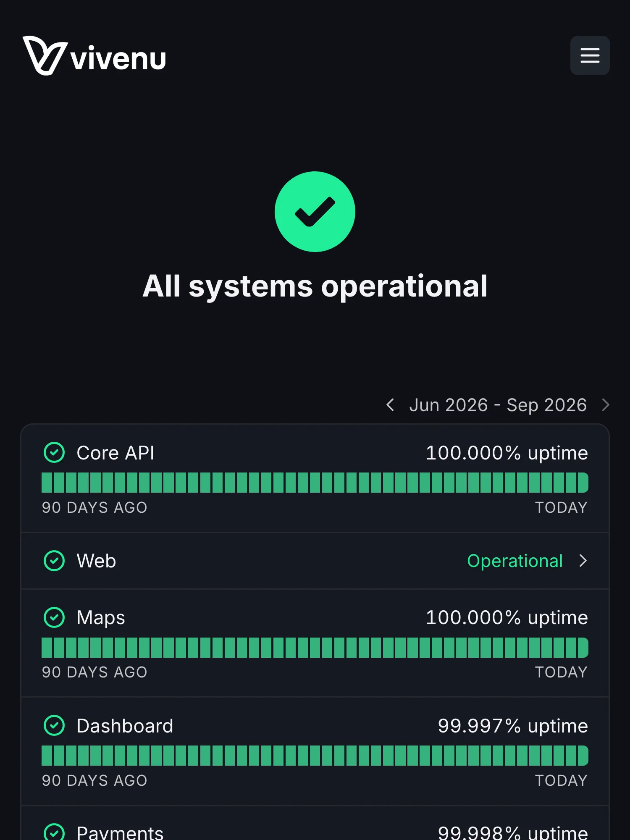This screenshot has height=840, width=630.
Task: Click 90 DAYS AGO under Dashboard
Action: click(x=94, y=780)
